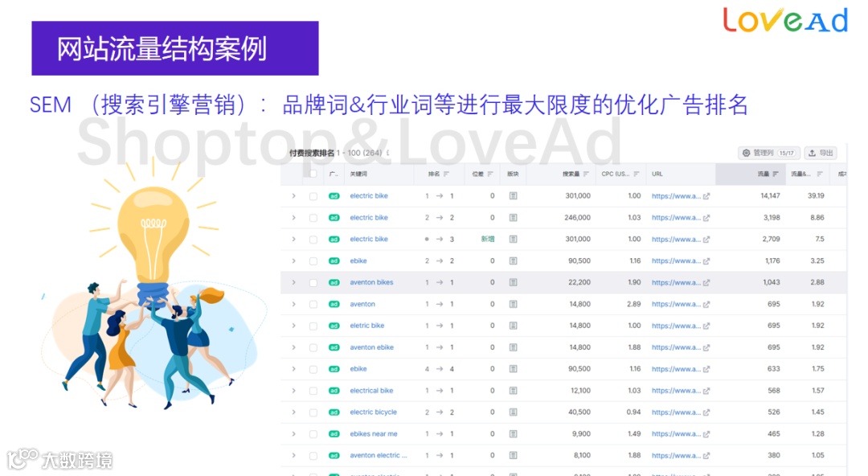Open SERP snapshot icon for aventon bikes row

513,282
